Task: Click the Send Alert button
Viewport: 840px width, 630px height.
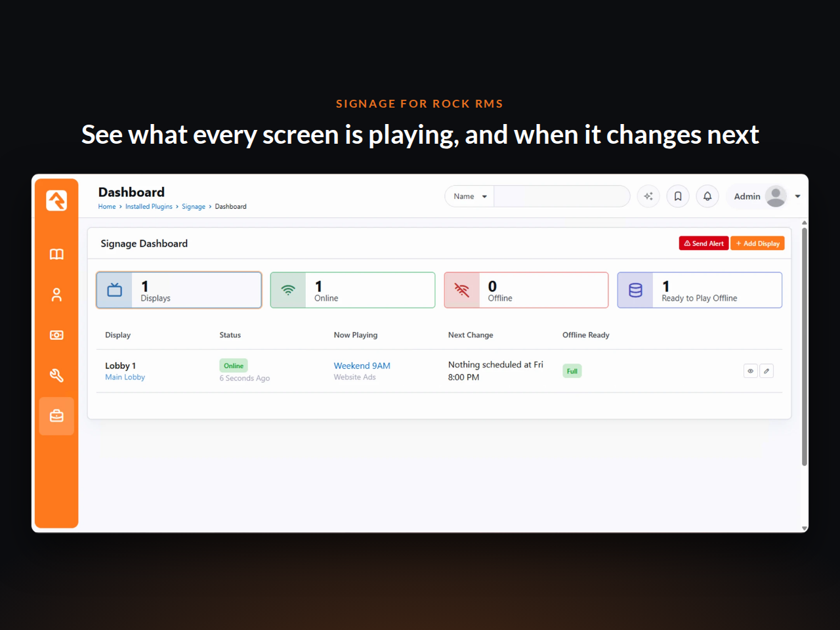Action: click(703, 243)
